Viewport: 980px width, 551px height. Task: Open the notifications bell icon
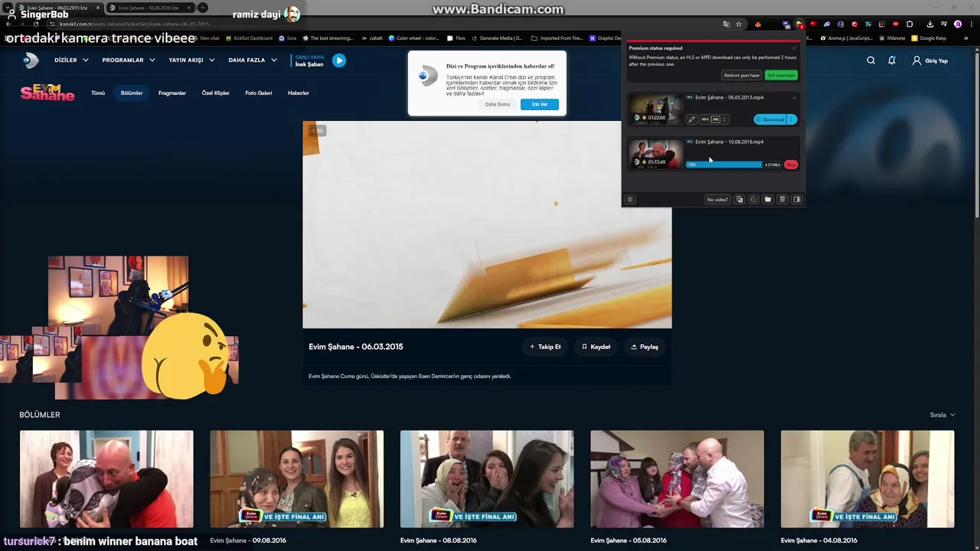point(892,60)
